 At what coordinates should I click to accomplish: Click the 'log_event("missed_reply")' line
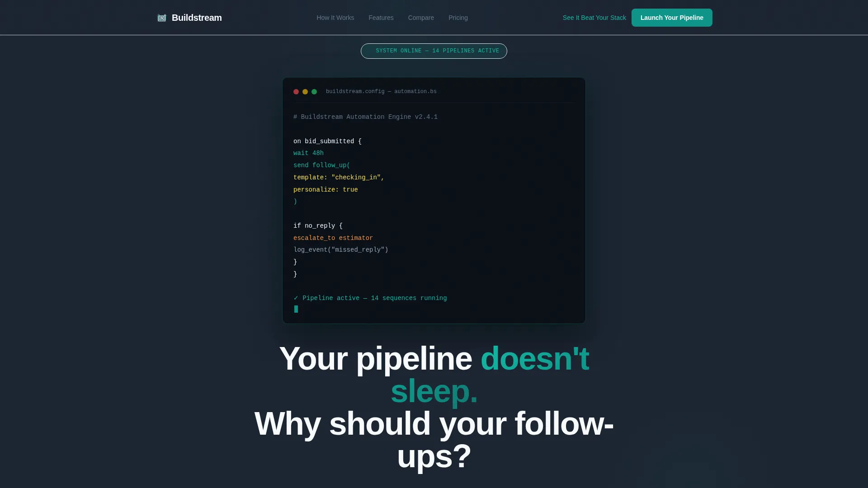pos(341,250)
